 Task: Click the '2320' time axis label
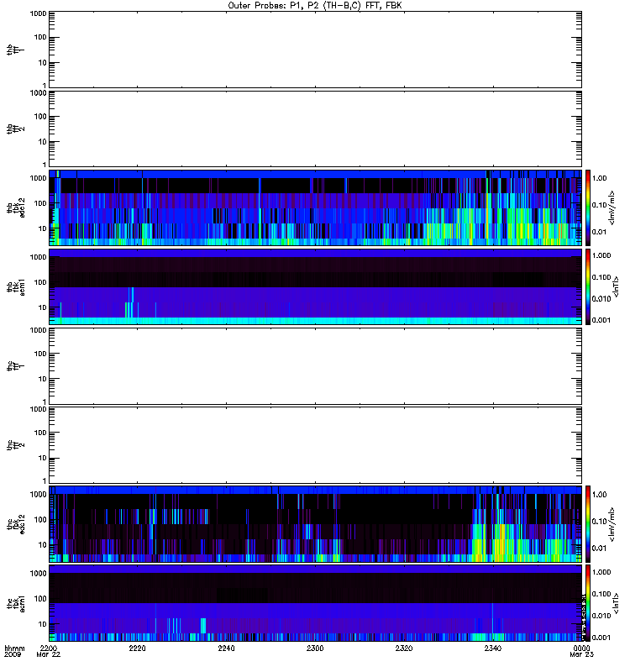[x=404, y=648]
